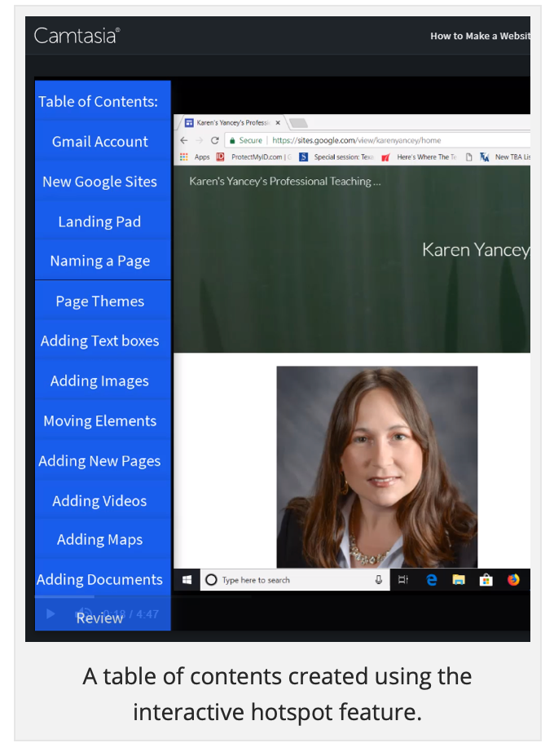Image resolution: width=554 pixels, height=756 pixels.
Task: Open New TBA bookmark
Action: (x=505, y=156)
